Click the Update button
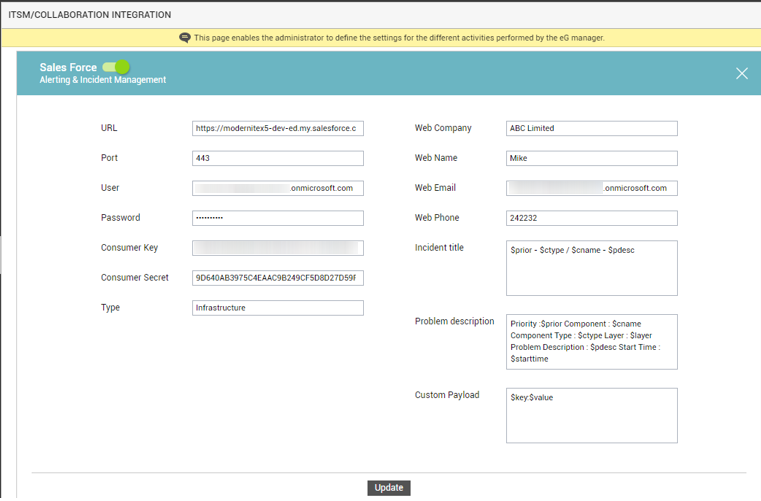The width and height of the screenshot is (761, 501). (389, 488)
